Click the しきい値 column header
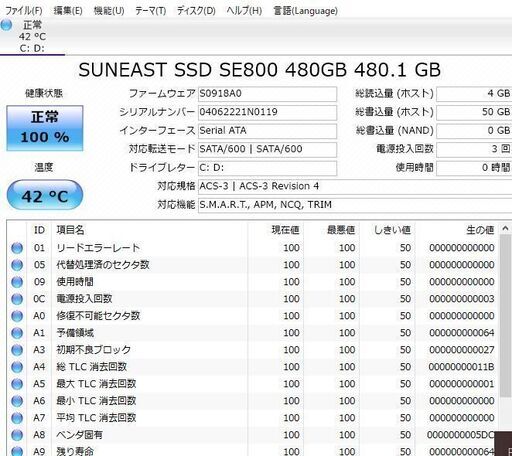 pos(388,230)
